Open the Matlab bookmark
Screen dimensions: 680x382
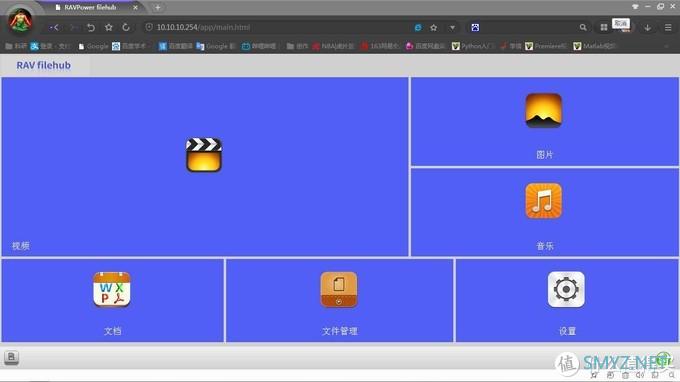click(x=594, y=46)
